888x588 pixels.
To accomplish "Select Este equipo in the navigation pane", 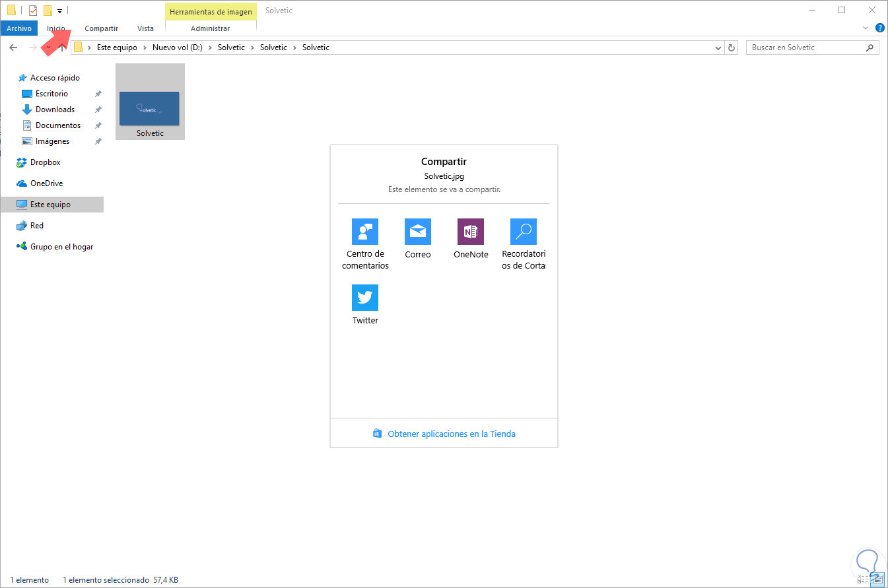I will (x=52, y=205).
